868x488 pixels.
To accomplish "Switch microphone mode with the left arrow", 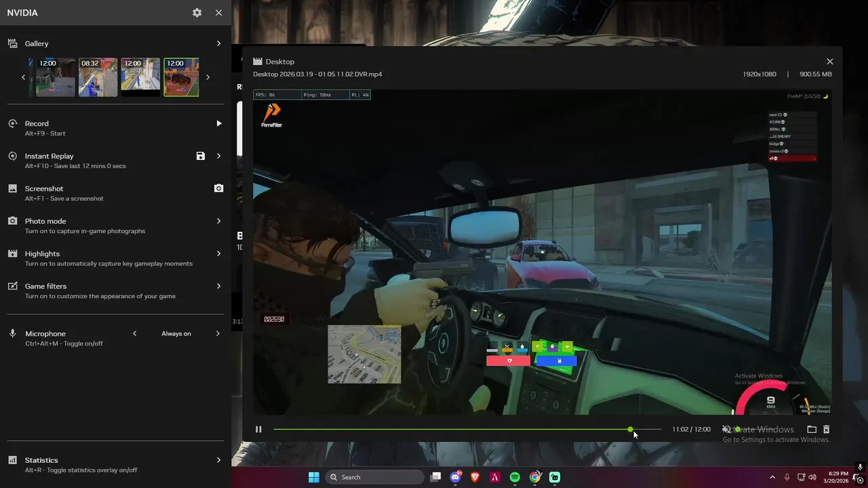I will [134, 333].
